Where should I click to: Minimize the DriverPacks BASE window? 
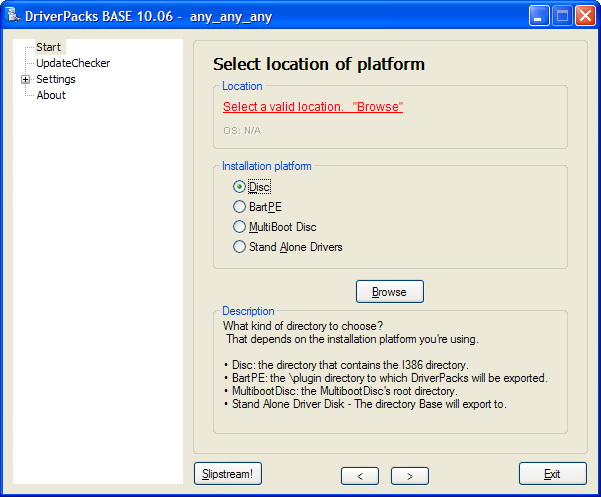(x=539, y=16)
